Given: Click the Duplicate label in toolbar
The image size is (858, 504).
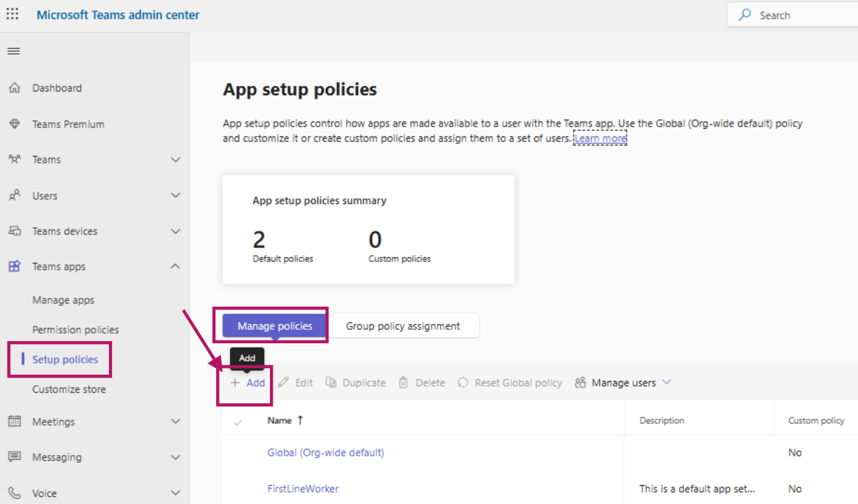Looking at the screenshot, I should point(364,382).
